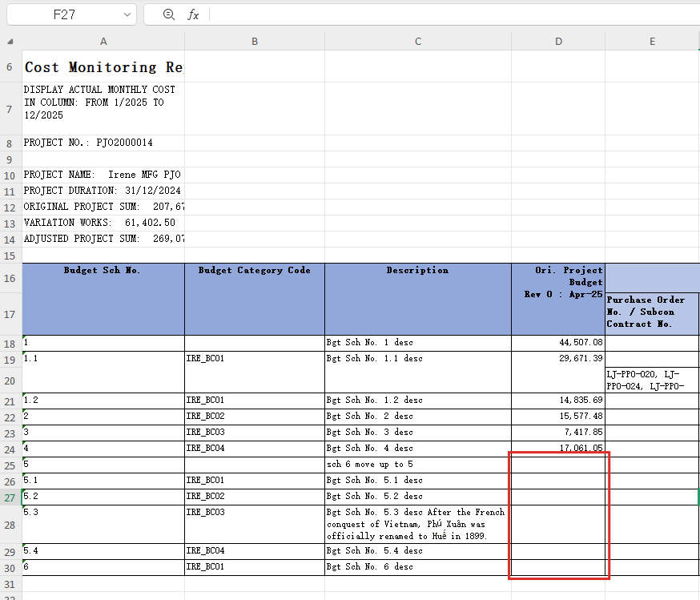Click PROJECT NO.: PJO2000014 cell
The width and height of the screenshot is (700, 600).
click(x=103, y=143)
